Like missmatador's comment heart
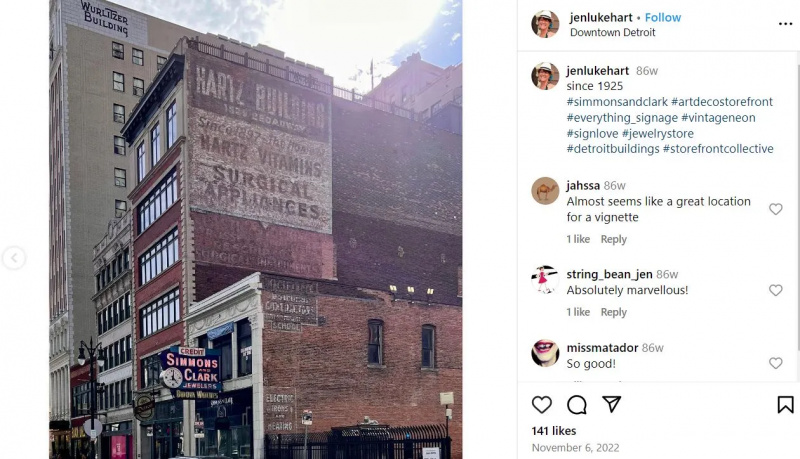This screenshot has width=800, height=459. [x=776, y=363]
